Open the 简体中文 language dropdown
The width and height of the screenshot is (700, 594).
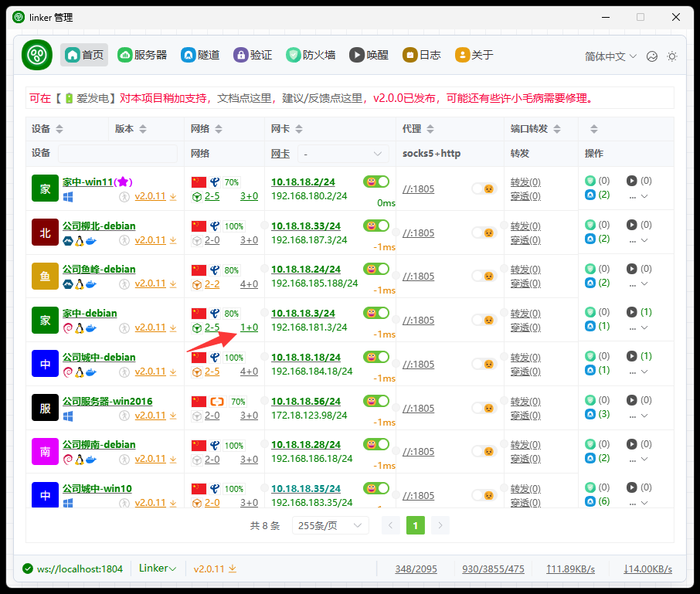click(x=610, y=56)
